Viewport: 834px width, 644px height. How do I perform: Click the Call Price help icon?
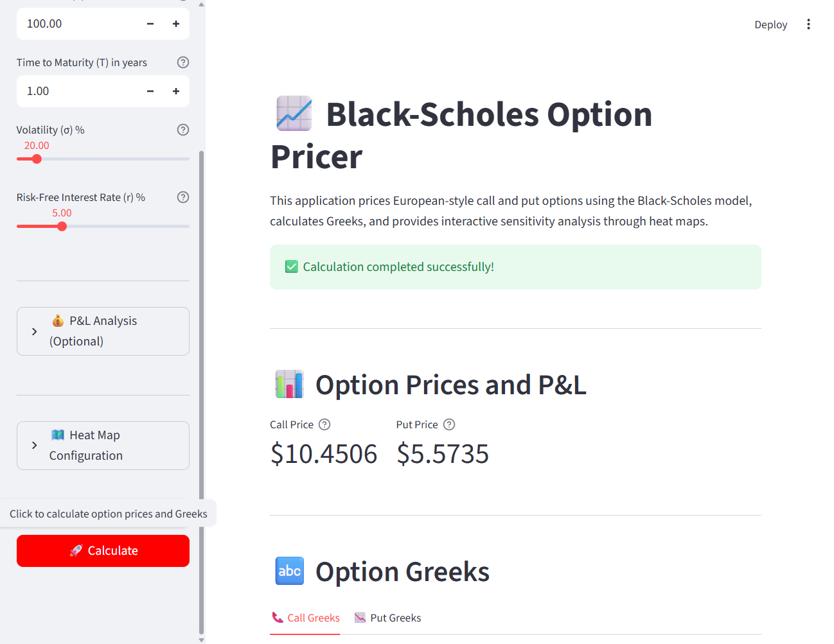click(x=324, y=424)
